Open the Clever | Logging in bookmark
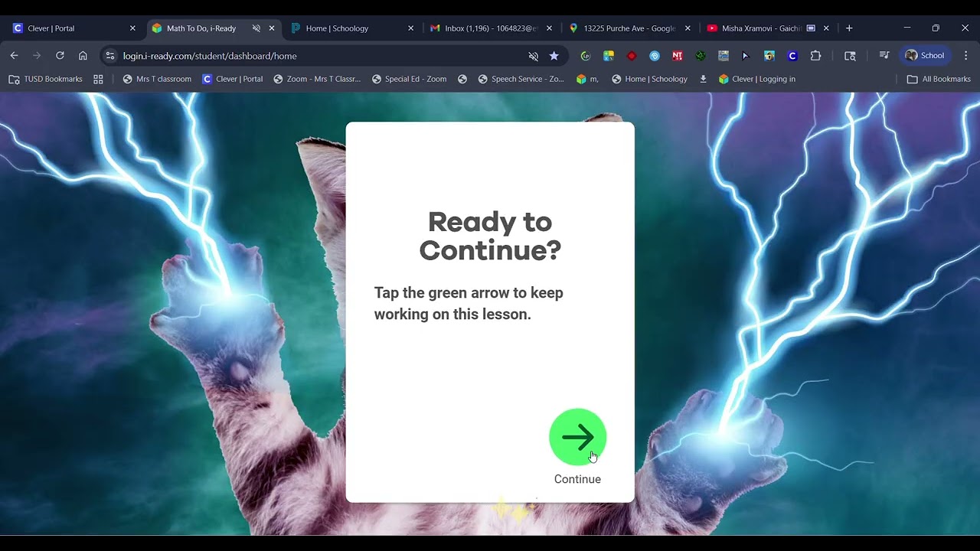 (x=757, y=79)
